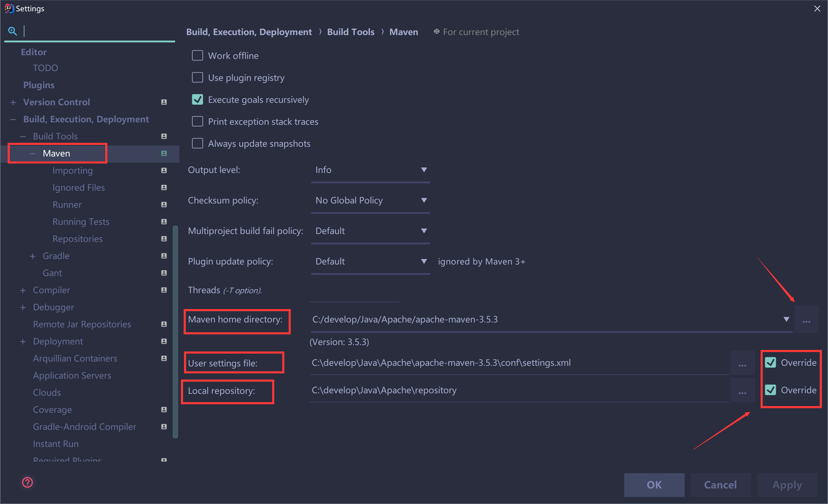Expand the Compiler tree node
828x504 pixels.
click(23, 290)
